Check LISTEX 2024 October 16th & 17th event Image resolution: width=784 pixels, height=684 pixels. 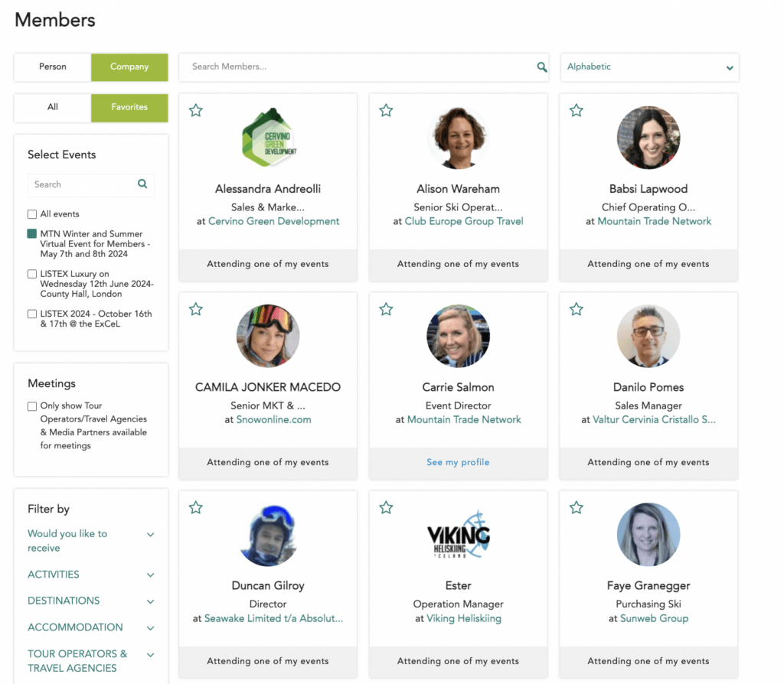click(32, 314)
